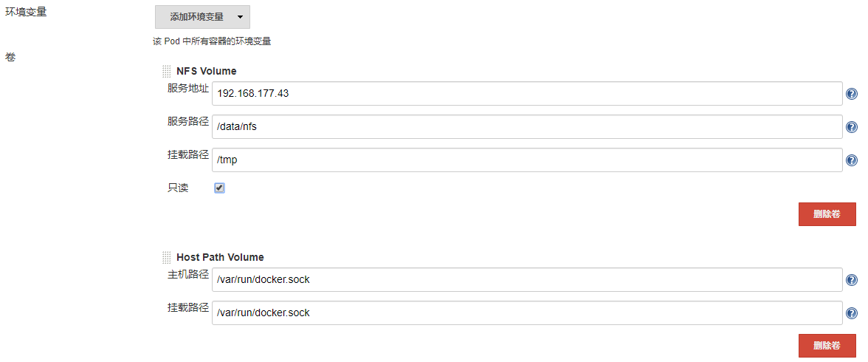868x362 pixels.
Task: Click drag handle of Host Path Volume
Action: click(x=166, y=257)
